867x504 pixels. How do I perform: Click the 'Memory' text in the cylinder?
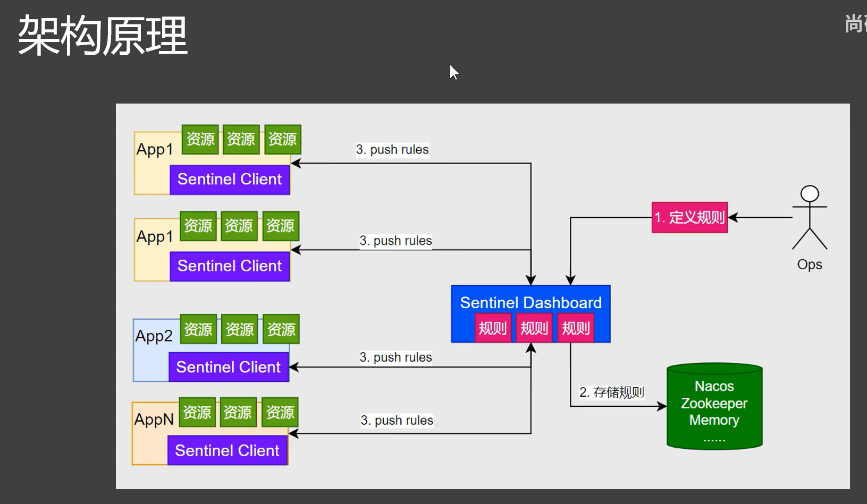pos(714,420)
